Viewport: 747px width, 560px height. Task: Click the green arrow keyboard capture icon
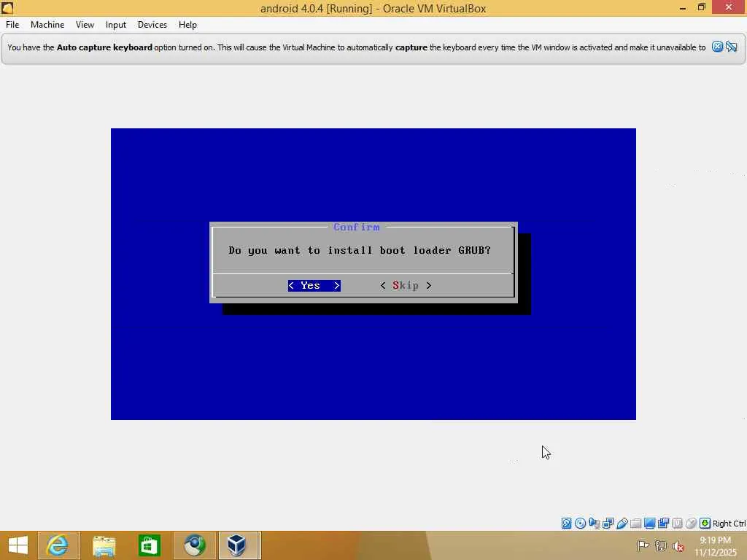click(705, 524)
